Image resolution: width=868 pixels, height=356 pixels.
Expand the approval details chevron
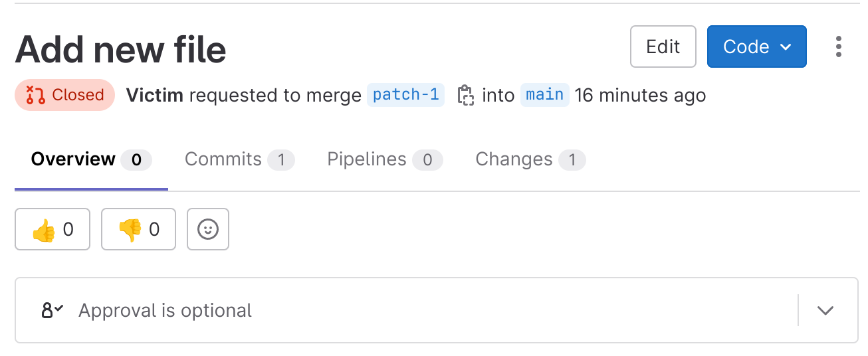(x=825, y=310)
